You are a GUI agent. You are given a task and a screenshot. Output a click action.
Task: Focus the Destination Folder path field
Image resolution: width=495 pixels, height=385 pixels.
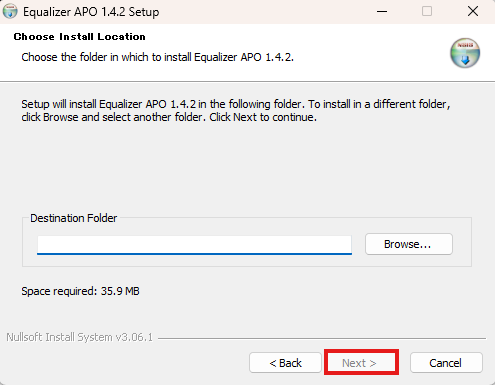tap(194, 245)
